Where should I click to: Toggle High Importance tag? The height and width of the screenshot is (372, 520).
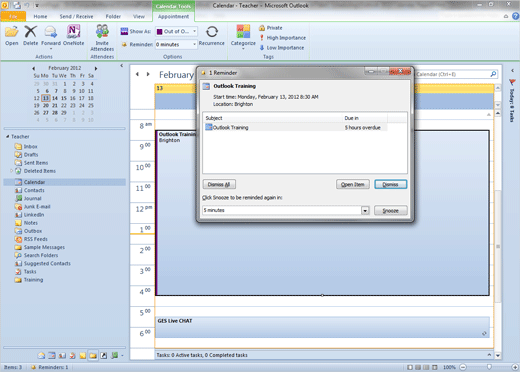coord(283,38)
